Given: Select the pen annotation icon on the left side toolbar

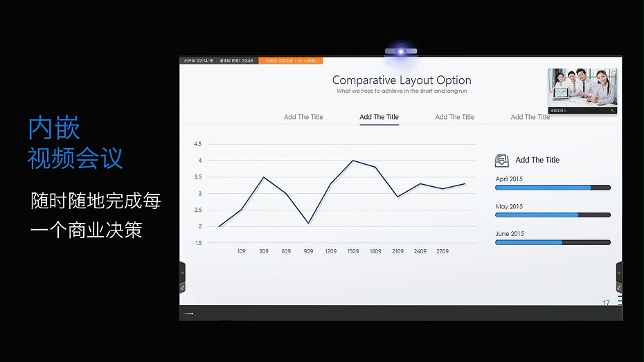Looking at the screenshot, I should pyautogui.click(x=182, y=287).
